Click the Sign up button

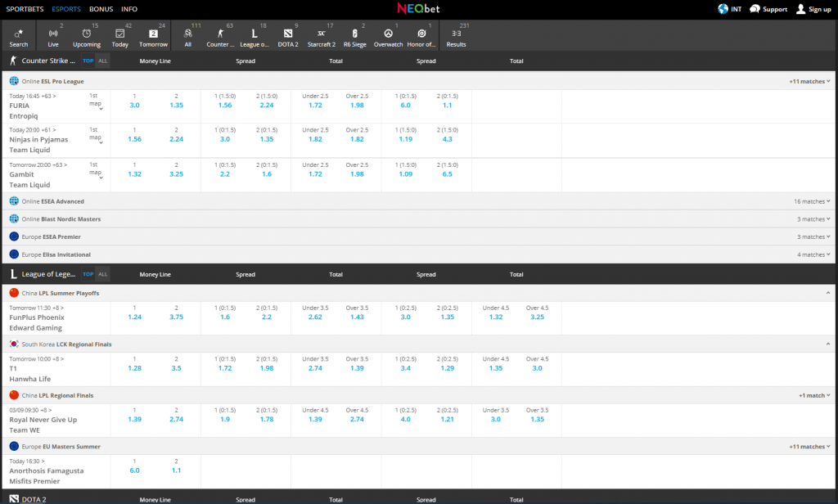pyautogui.click(x=814, y=9)
